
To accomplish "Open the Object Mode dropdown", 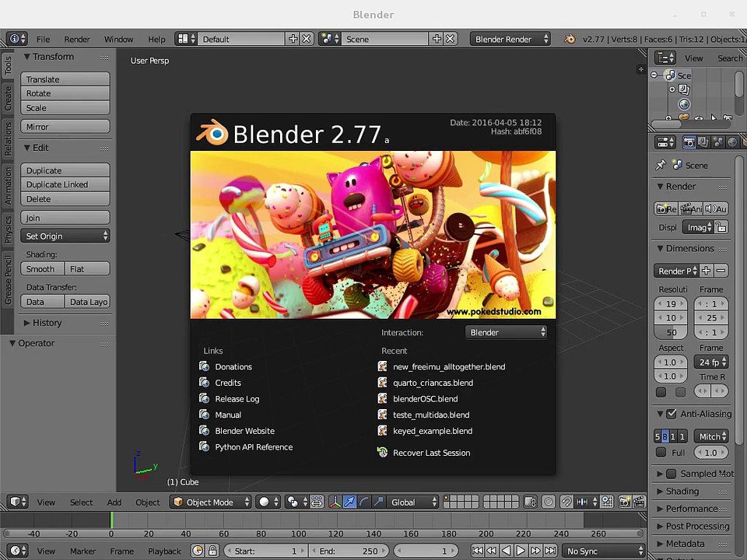I will 211,502.
